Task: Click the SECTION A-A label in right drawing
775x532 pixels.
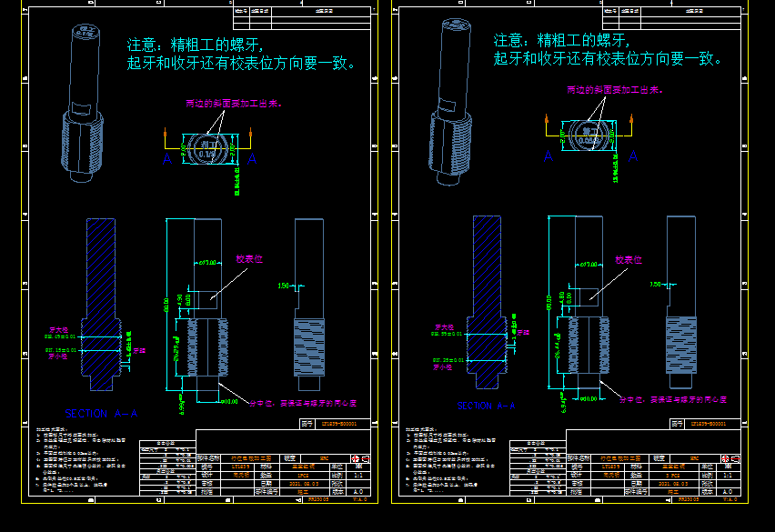Action: pos(486,406)
